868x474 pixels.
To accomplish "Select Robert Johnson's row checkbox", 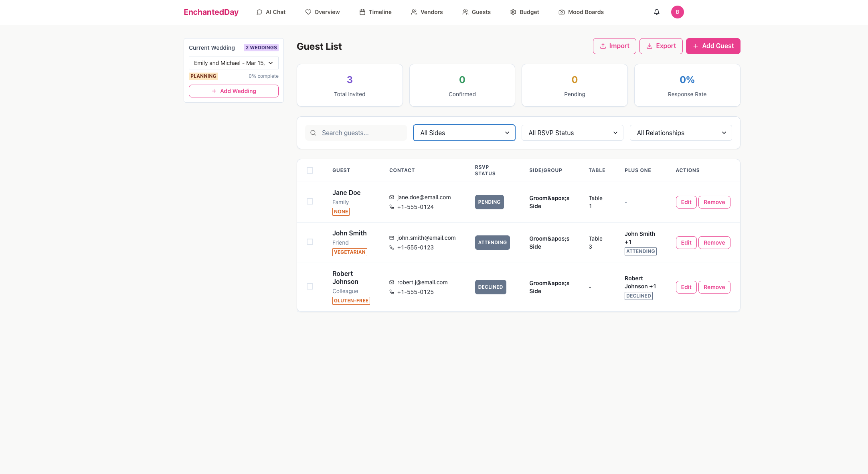I will 310,286.
